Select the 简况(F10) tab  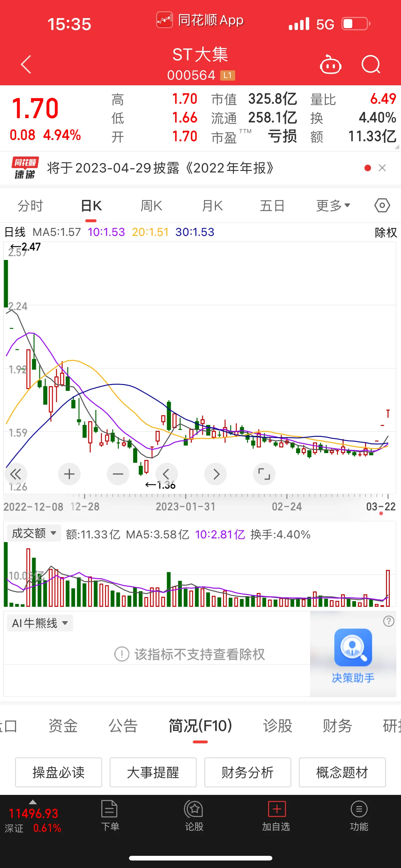pyautogui.click(x=200, y=726)
